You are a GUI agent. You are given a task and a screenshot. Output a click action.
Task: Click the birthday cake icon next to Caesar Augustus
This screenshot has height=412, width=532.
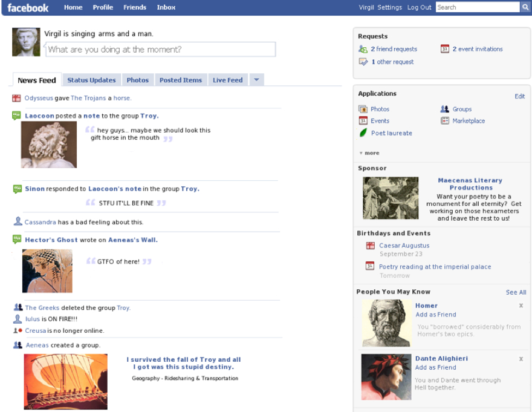371,245
